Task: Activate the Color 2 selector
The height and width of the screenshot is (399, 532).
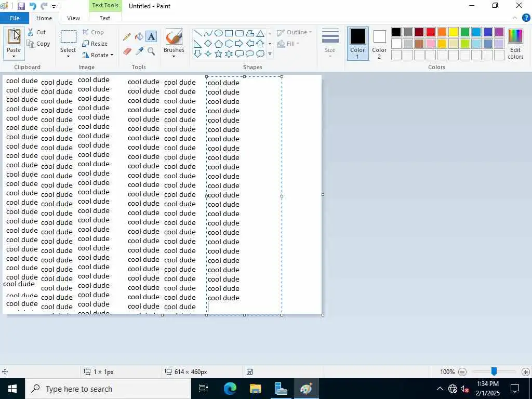Action: 379,44
